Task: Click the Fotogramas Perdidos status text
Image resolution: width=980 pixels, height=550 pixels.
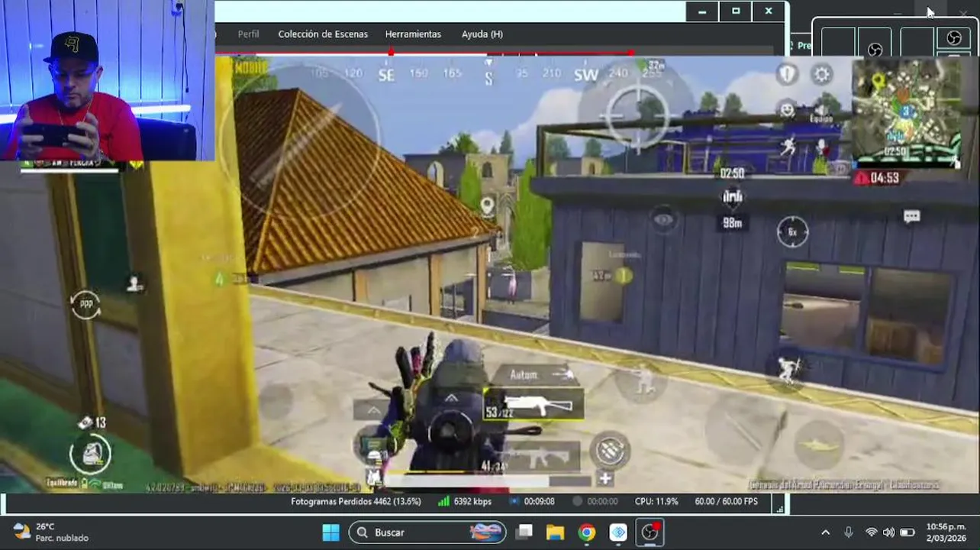Action: pyautogui.click(x=356, y=502)
